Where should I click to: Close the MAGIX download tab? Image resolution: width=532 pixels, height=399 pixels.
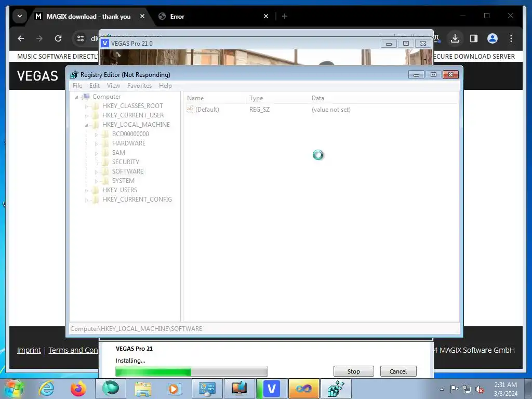[142, 16]
